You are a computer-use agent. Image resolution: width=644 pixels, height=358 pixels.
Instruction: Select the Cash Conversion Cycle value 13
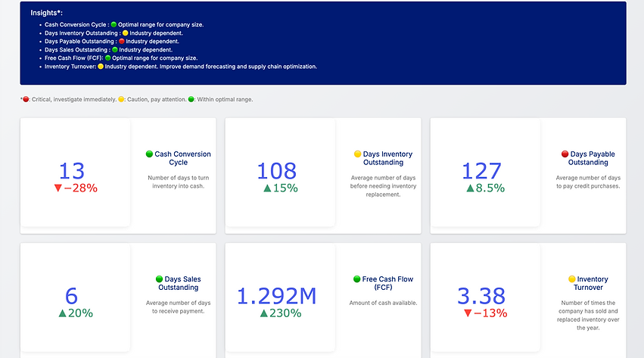coord(72,170)
